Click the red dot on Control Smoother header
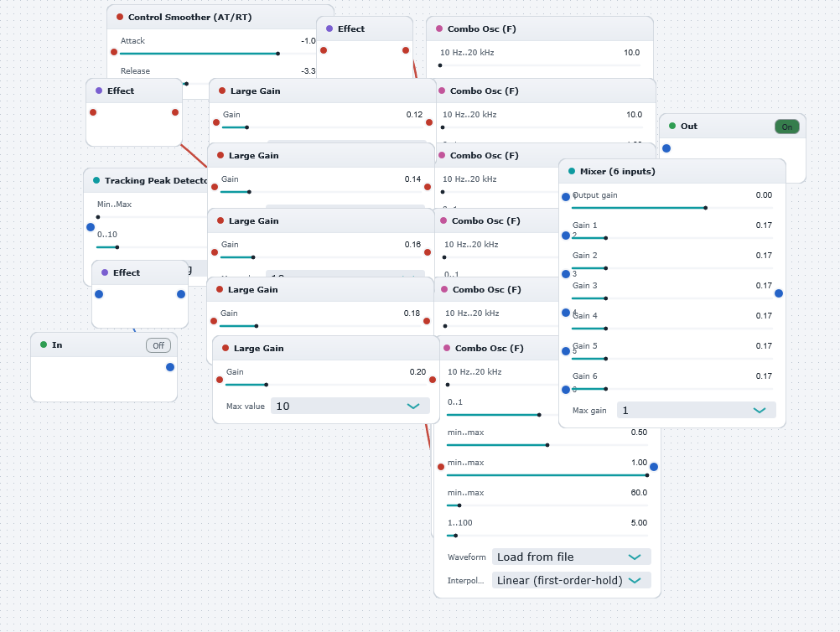 tap(120, 17)
